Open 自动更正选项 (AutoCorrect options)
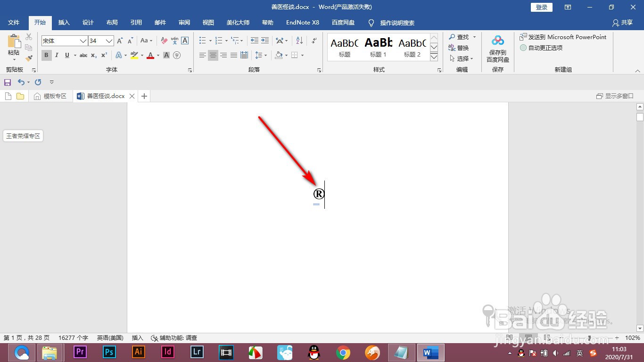This screenshot has width=644, height=362. [541, 48]
